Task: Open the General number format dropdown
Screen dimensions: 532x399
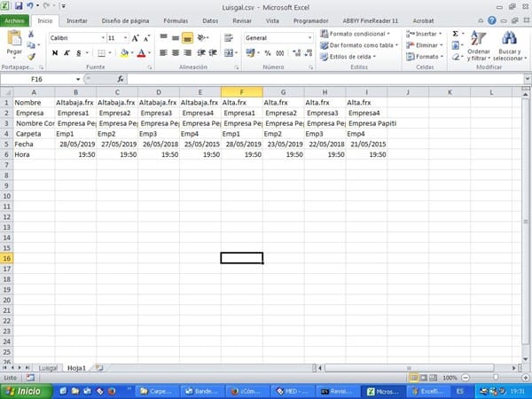Action: [x=309, y=38]
